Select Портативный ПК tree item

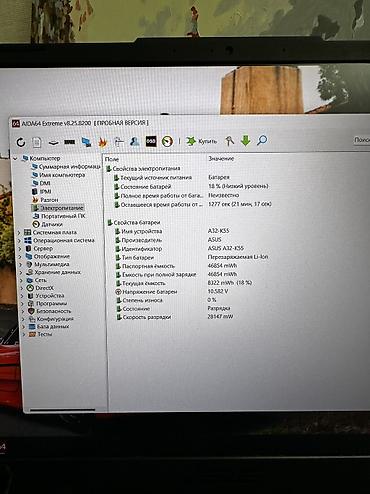[x=59, y=216]
